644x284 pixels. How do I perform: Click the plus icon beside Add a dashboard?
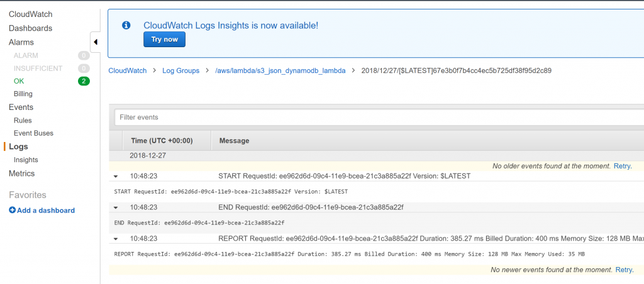click(13, 210)
